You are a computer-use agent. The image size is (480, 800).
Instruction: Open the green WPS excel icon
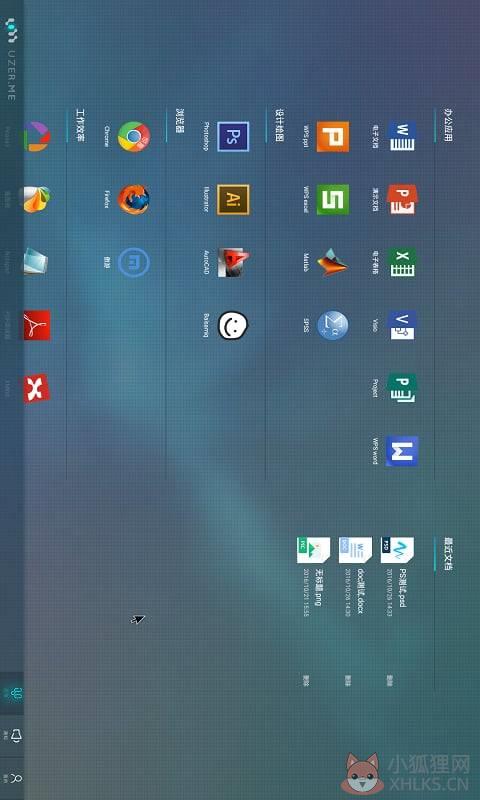[x=333, y=199]
